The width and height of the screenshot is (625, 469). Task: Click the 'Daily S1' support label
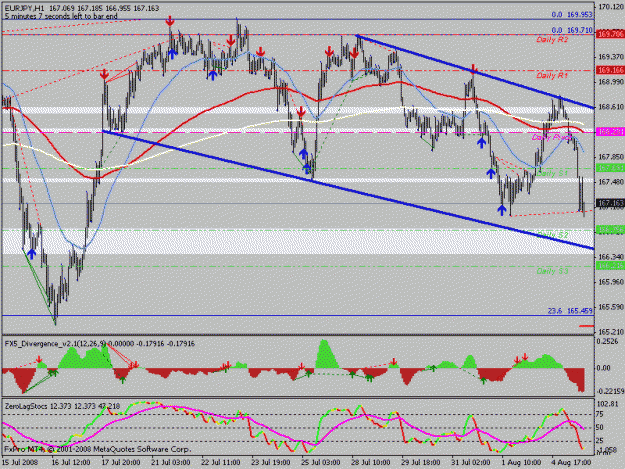552,174
